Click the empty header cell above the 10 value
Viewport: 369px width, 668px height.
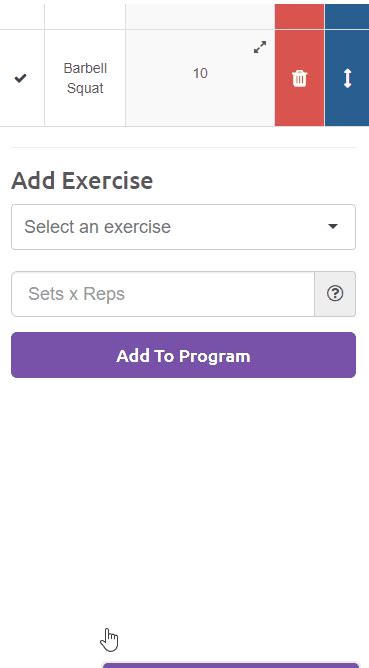pos(200,17)
